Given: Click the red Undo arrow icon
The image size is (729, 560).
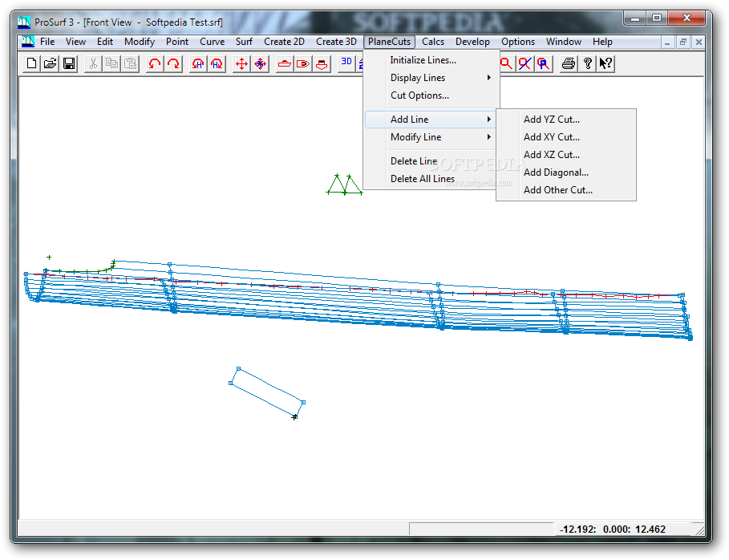Looking at the screenshot, I should (x=154, y=63).
